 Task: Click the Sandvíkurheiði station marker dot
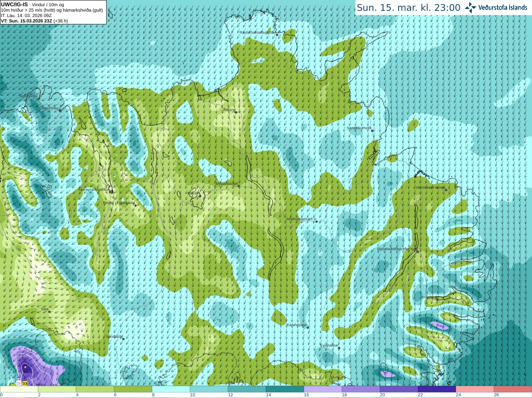click(x=372, y=131)
